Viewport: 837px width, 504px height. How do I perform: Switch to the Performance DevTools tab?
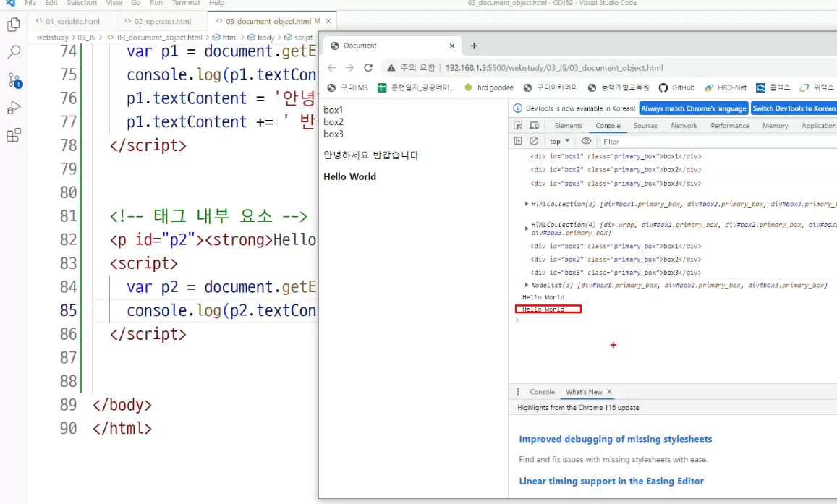[x=730, y=125]
